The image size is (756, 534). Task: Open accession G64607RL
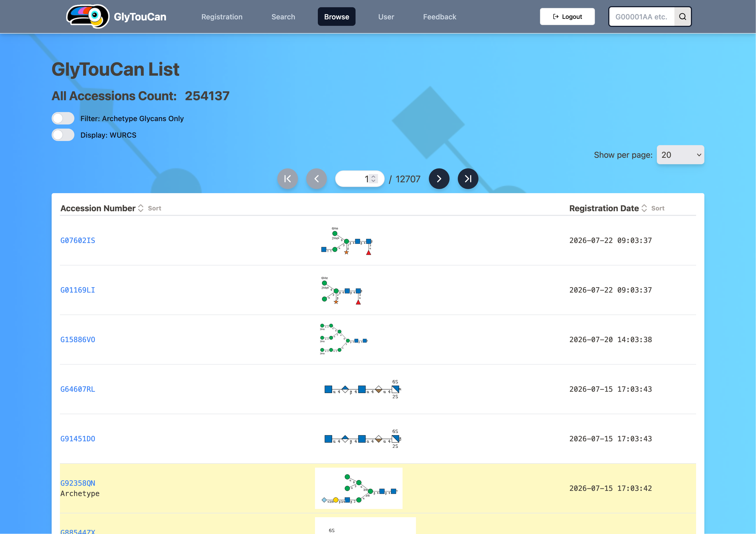tap(78, 389)
